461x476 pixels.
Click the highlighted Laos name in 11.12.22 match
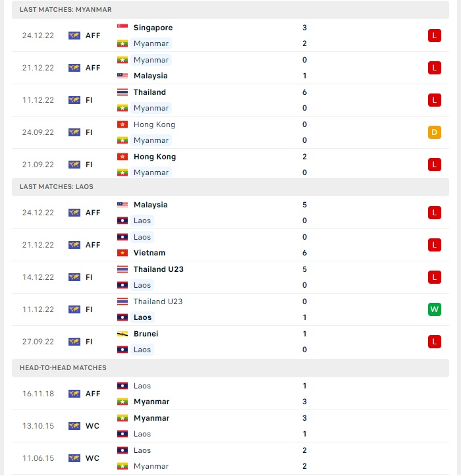(142, 317)
